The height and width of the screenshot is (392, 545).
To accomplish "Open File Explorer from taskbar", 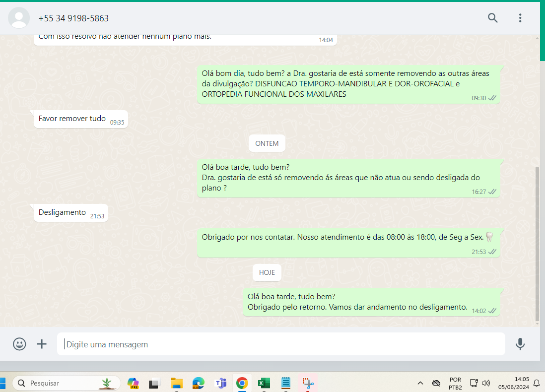I will 176,383.
